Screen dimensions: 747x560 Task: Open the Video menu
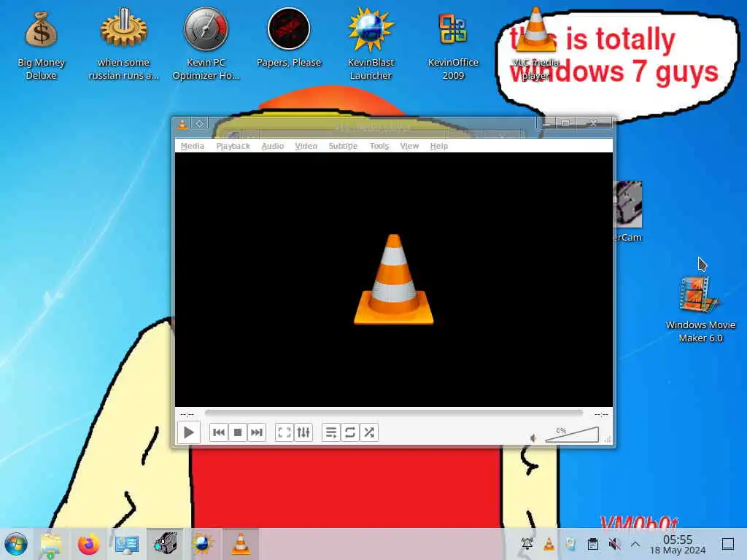[x=306, y=146]
